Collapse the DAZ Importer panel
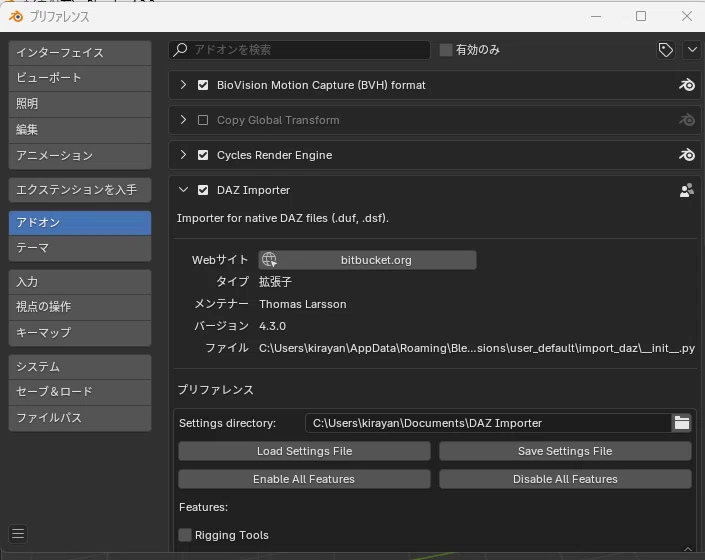Image resolution: width=705 pixels, height=560 pixels. (183, 190)
